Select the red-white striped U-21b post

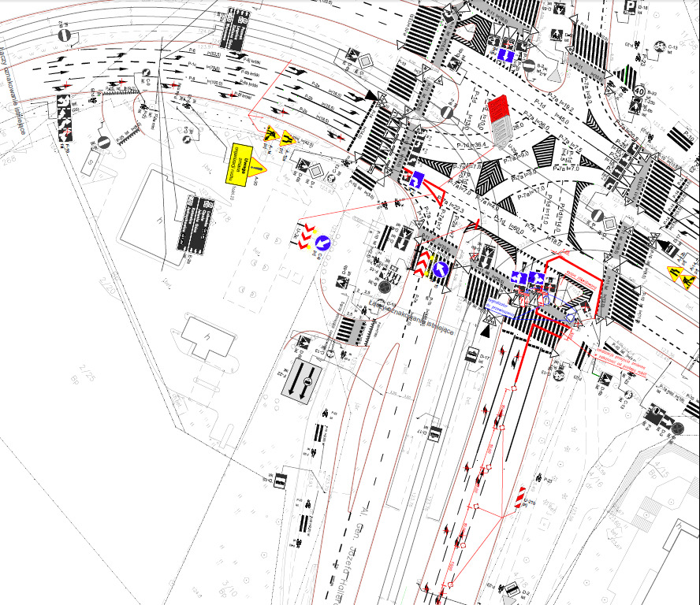tap(520, 498)
